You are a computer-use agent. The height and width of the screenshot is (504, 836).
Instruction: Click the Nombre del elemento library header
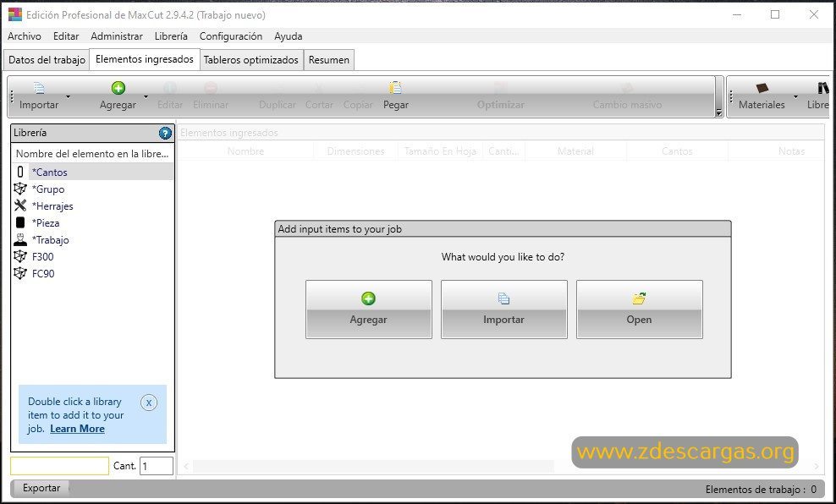pyautogui.click(x=93, y=154)
